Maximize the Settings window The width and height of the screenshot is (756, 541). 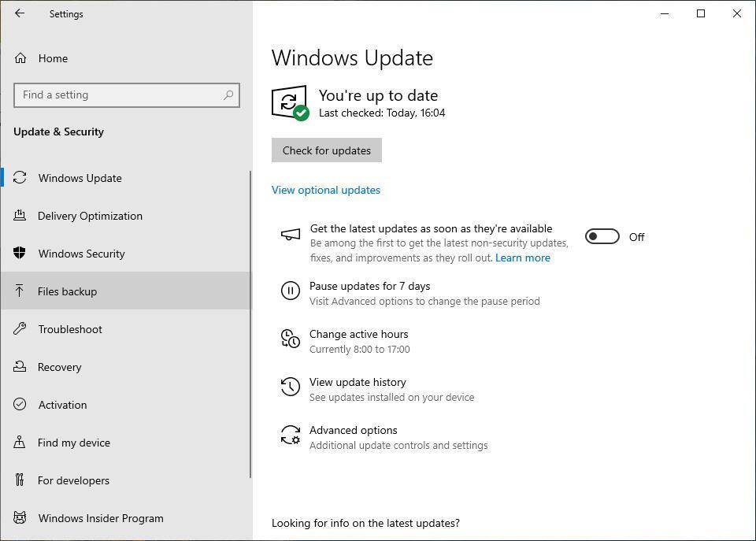(x=701, y=13)
